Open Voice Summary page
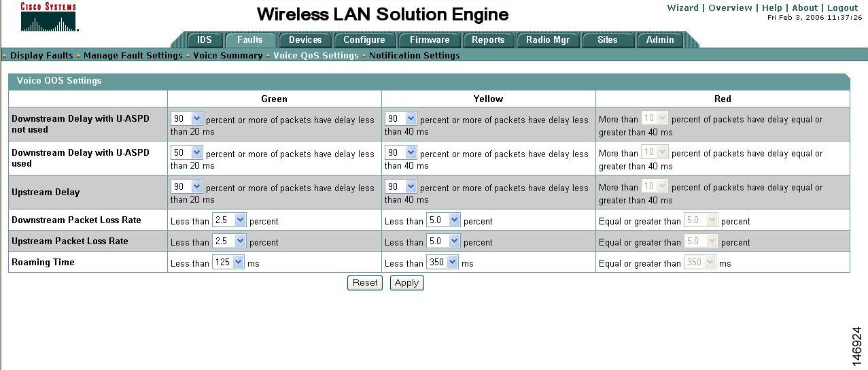Image resolution: width=868 pixels, height=370 pixels. tap(228, 56)
